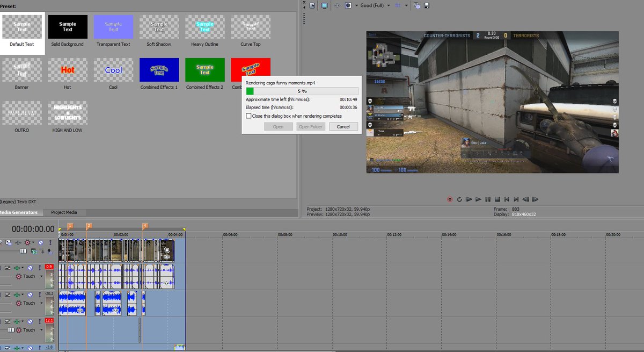This screenshot has width=644, height=352.
Task: Pick the Transparent Text preset
Action: point(113,31)
